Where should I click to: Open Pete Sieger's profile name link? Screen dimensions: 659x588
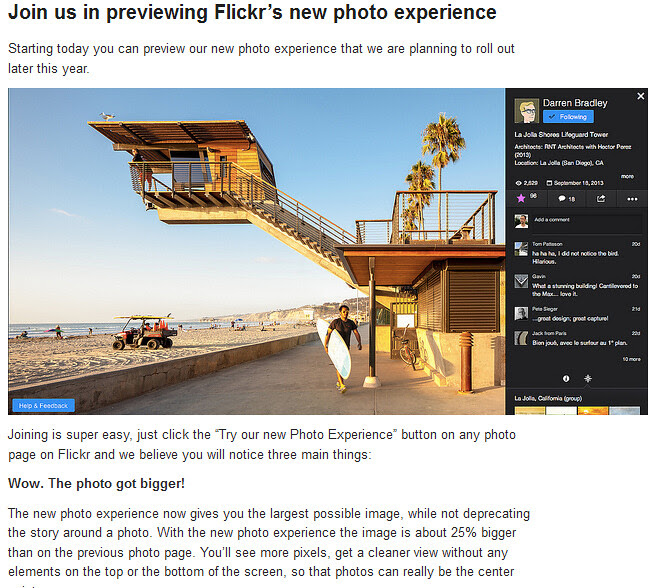[x=545, y=309]
